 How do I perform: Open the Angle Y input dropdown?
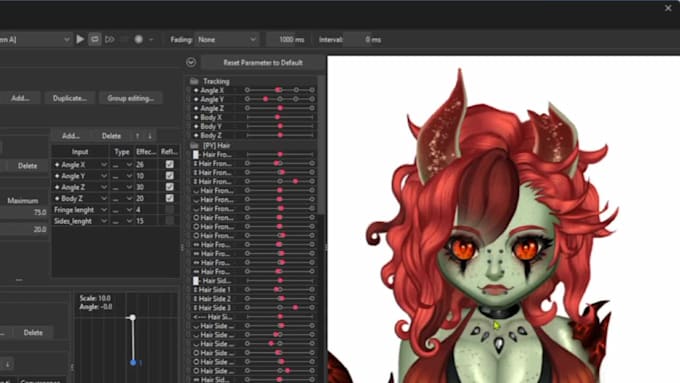(x=104, y=176)
